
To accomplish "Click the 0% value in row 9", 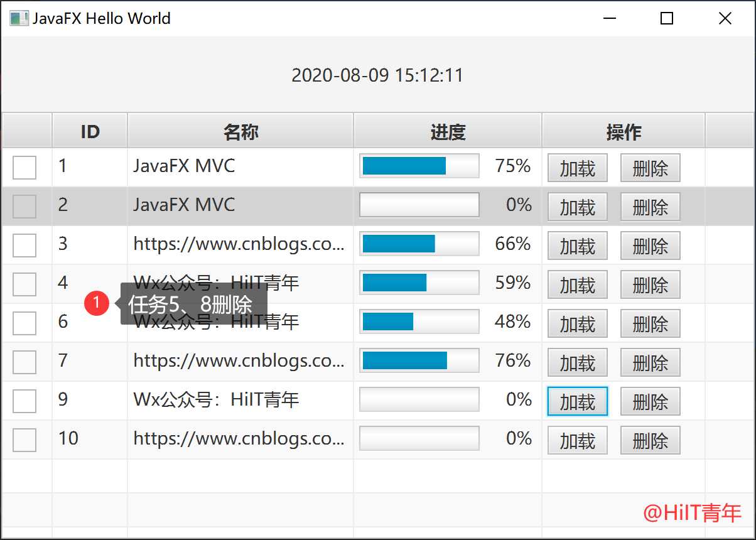I will click(x=519, y=399).
